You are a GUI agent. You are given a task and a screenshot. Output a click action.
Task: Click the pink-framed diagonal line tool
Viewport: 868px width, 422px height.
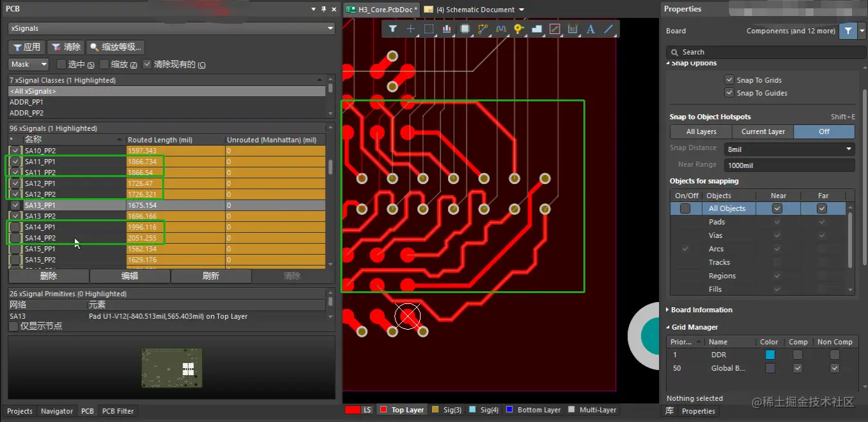555,29
